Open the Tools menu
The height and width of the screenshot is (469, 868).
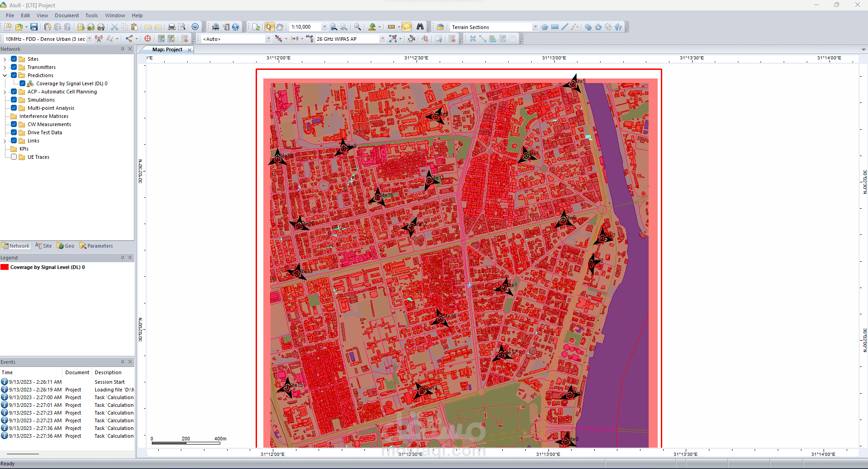[x=92, y=15]
